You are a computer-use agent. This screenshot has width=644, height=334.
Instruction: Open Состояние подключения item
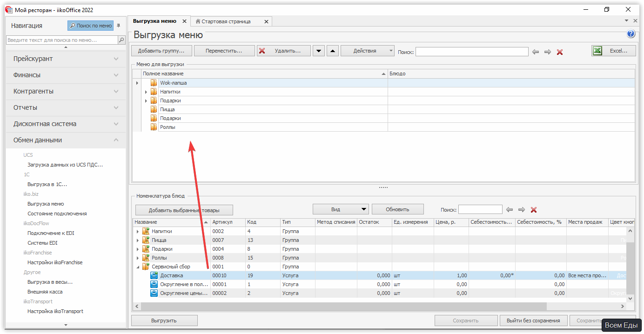pyautogui.click(x=57, y=214)
